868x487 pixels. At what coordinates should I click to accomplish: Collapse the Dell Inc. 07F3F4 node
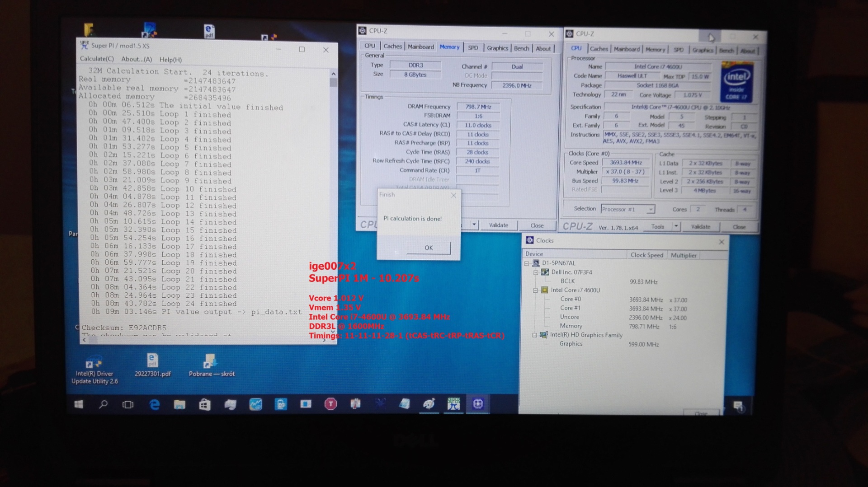(536, 272)
